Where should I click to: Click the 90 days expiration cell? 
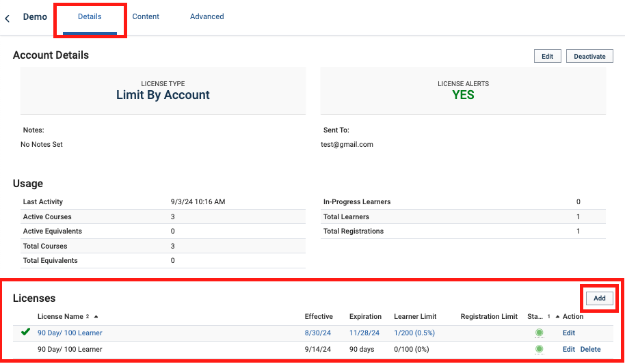(362, 349)
